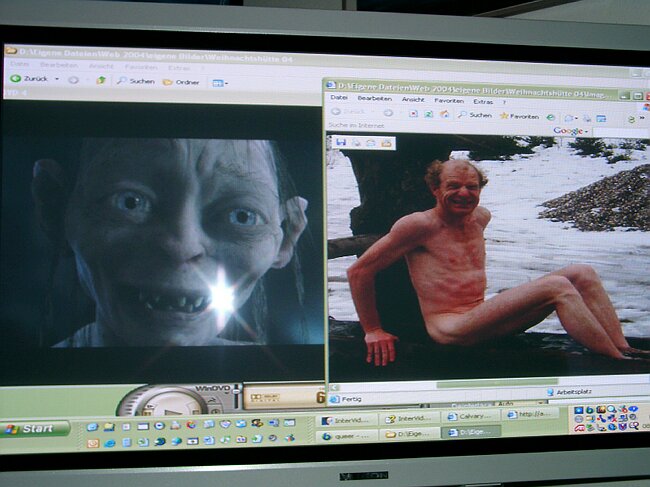Click the WinDVD vertical volume slider
The image size is (650, 487).
tap(237, 396)
